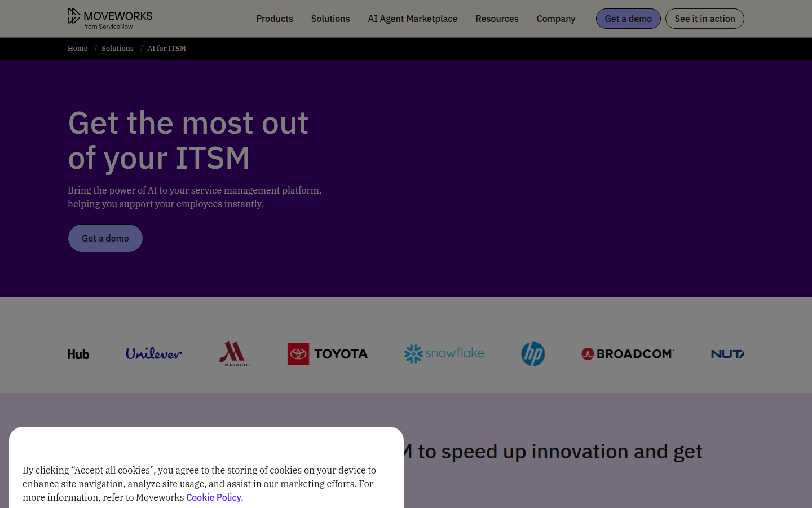
Task: Click the Unilever logo
Action: (154, 354)
